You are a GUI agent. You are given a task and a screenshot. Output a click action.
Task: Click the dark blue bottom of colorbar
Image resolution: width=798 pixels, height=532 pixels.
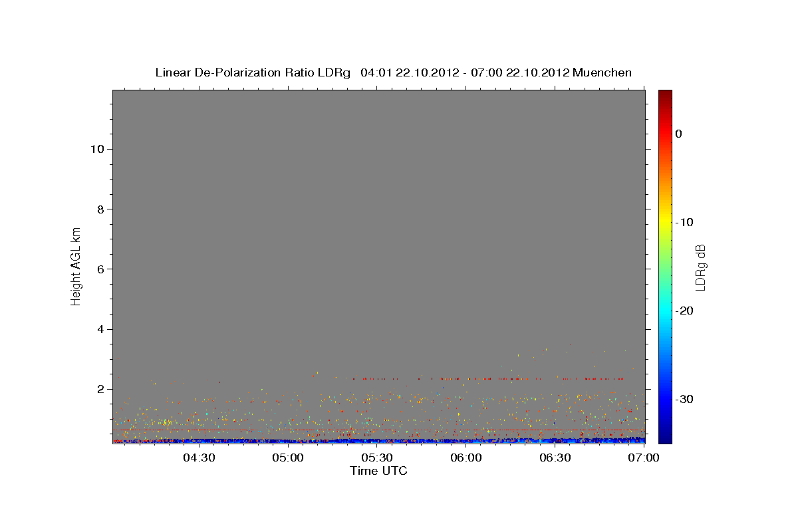pos(665,438)
